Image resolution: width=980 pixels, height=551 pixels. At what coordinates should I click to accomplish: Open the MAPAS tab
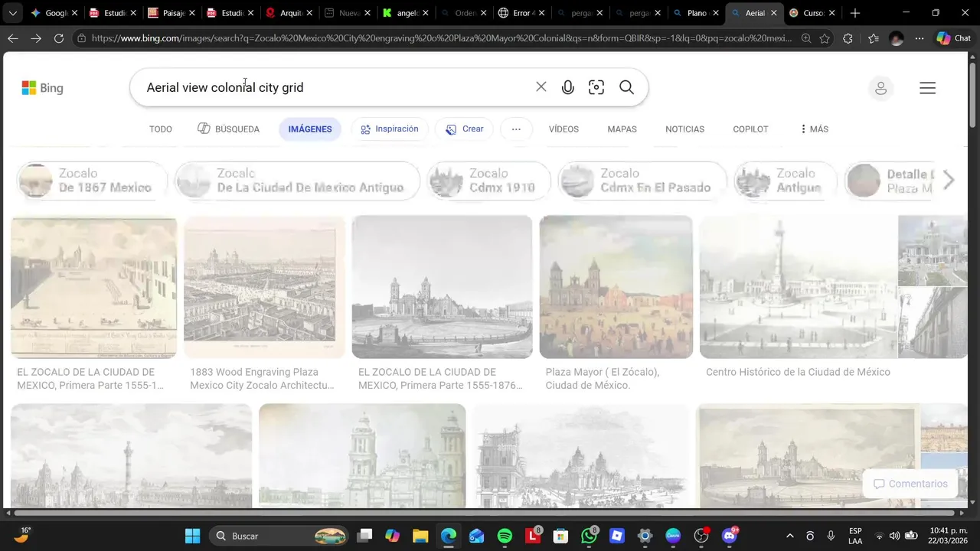click(622, 129)
